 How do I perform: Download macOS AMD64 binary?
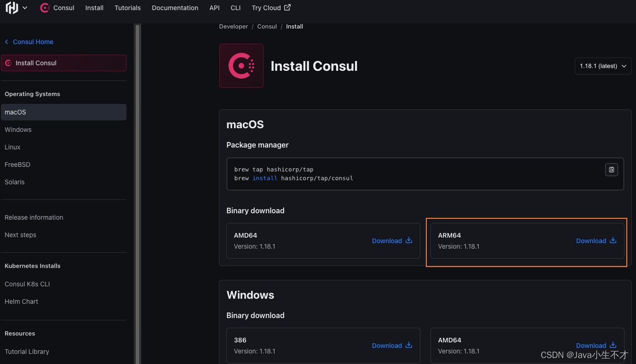click(x=392, y=241)
